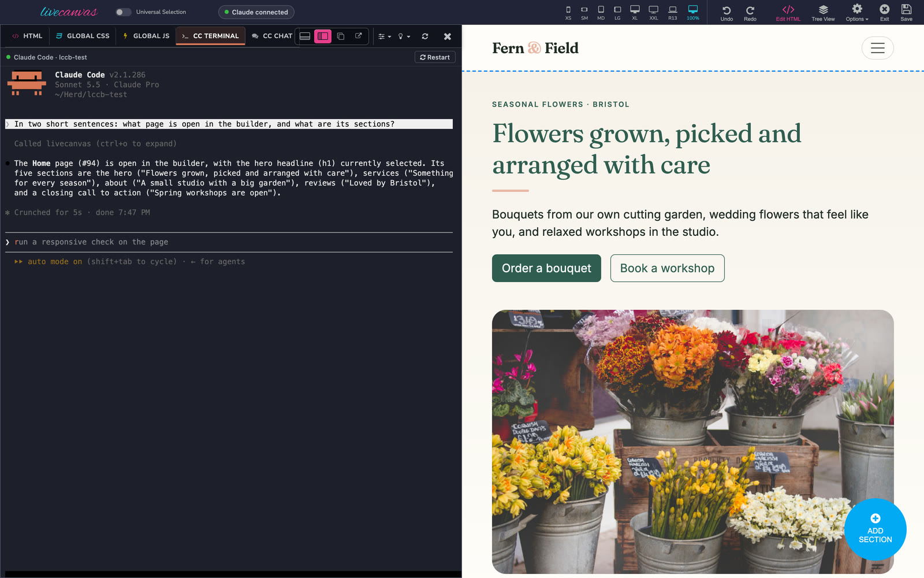The image size is (924, 578).
Task: Click the Book a workshop button
Action: point(667,268)
